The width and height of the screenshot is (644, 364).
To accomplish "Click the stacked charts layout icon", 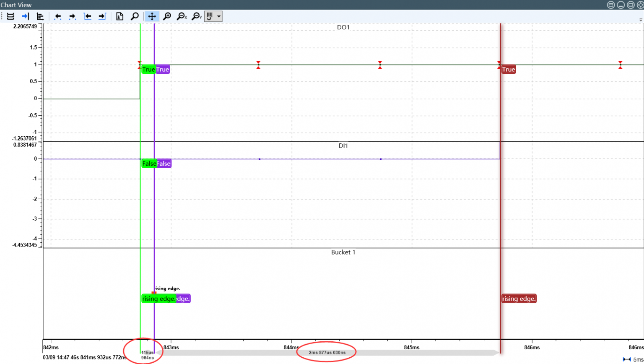I will click(10, 16).
